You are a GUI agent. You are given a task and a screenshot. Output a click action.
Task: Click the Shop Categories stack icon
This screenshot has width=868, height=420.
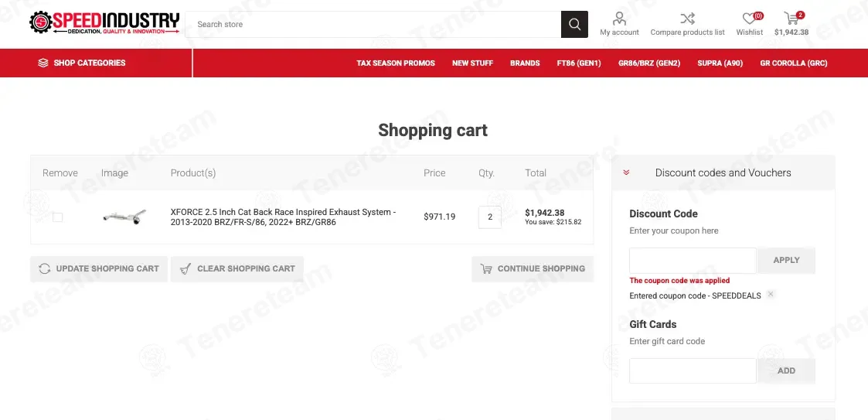click(43, 63)
